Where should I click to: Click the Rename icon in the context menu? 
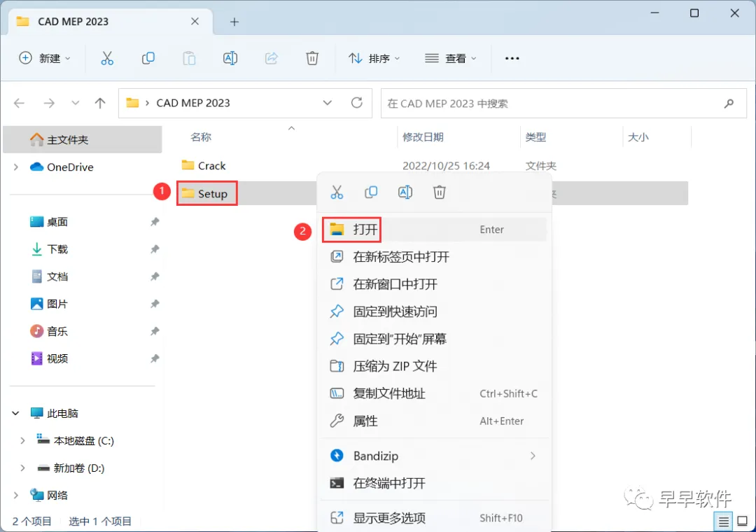[x=405, y=192]
